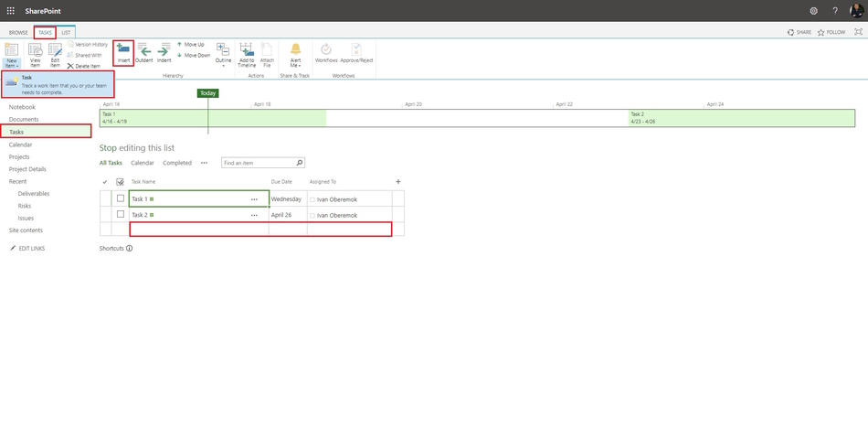This screenshot has height=428, width=868.
Task: Open Risks under Recent
Action: (x=25, y=206)
